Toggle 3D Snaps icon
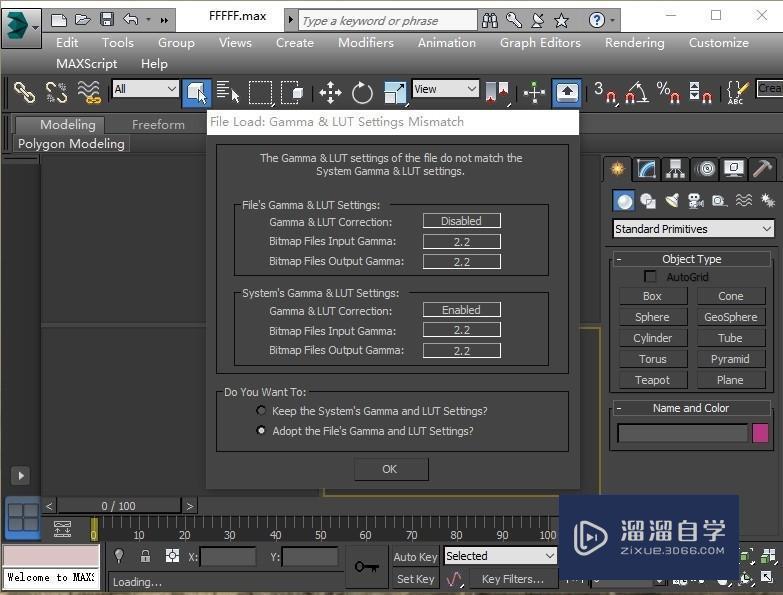Image resolution: width=783 pixels, height=595 pixels. coord(605,93)
